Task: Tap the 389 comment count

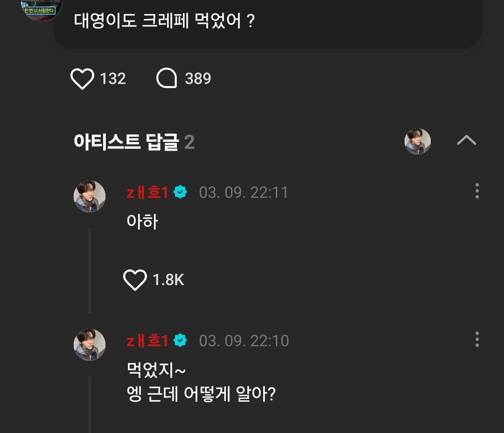Action: click(198, 78)
